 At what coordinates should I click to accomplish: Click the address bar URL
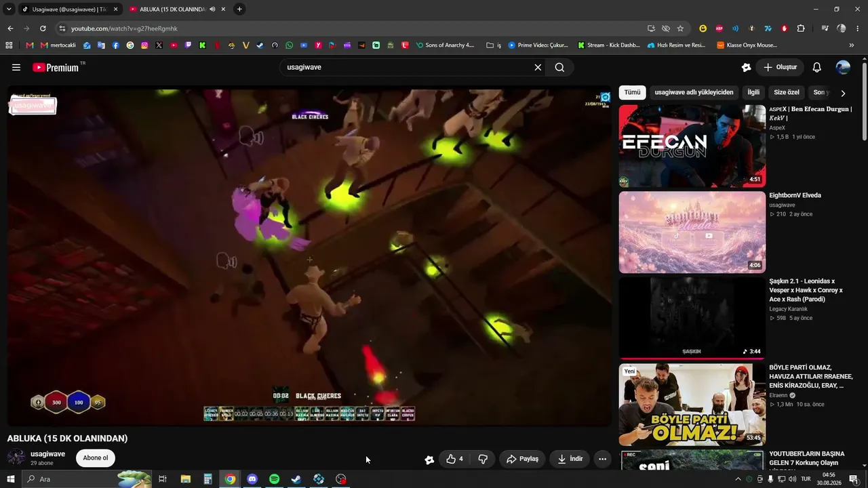[x=124, y=28]
